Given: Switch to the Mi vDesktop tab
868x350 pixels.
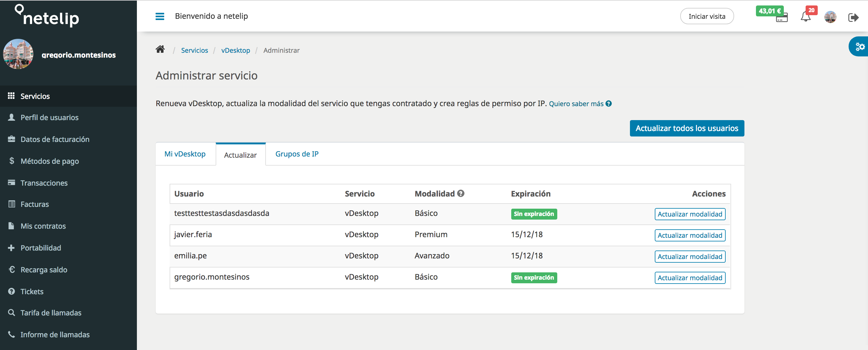Looking at the screenshot, I should pyautogui.click(x=185, y=154).
